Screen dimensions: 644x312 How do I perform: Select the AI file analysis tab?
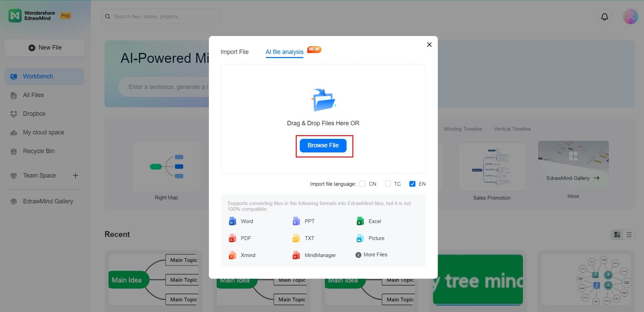pos(285,52)
